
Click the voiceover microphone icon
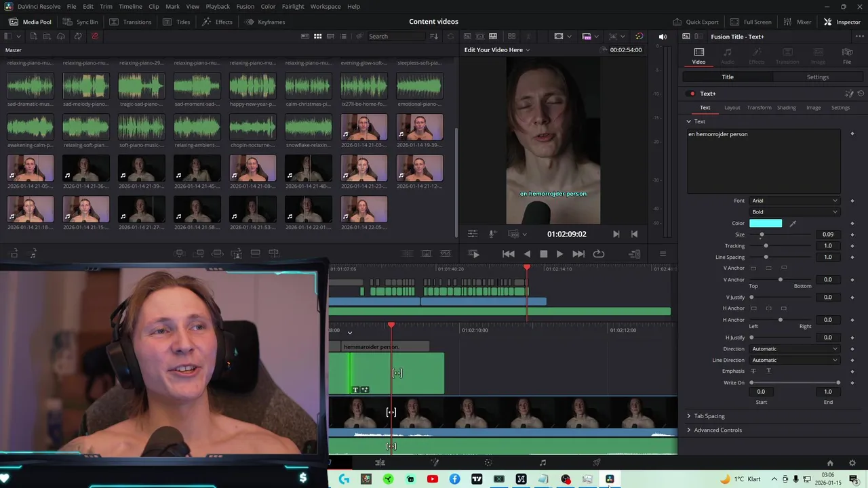[493, 234]
